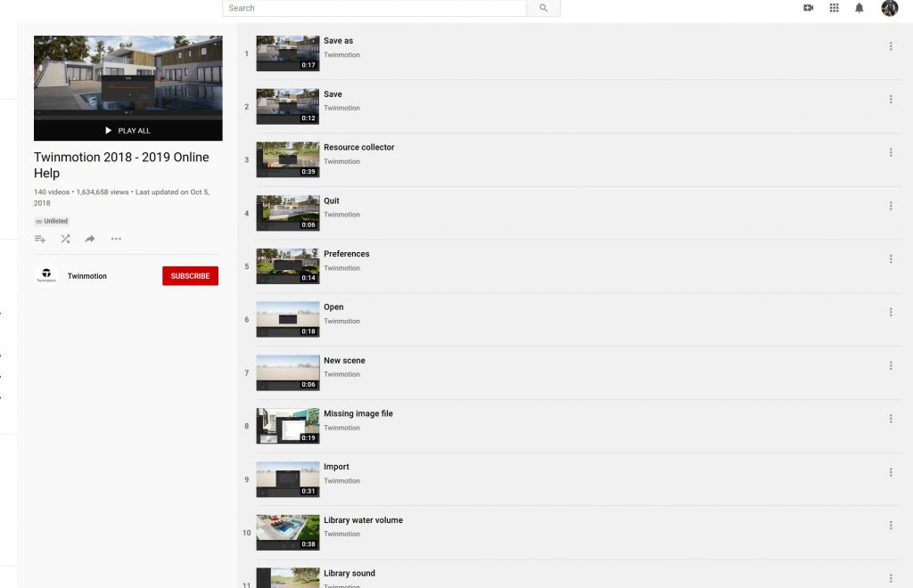Open playlist more options ellipsis
Screen dimensions: 913x588
click(x=116, y=239)
